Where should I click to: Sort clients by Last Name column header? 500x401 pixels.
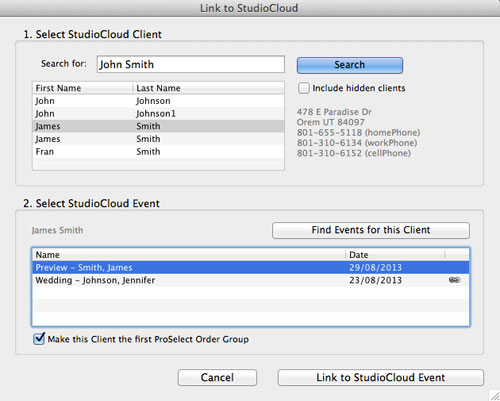tap(209, 88)
